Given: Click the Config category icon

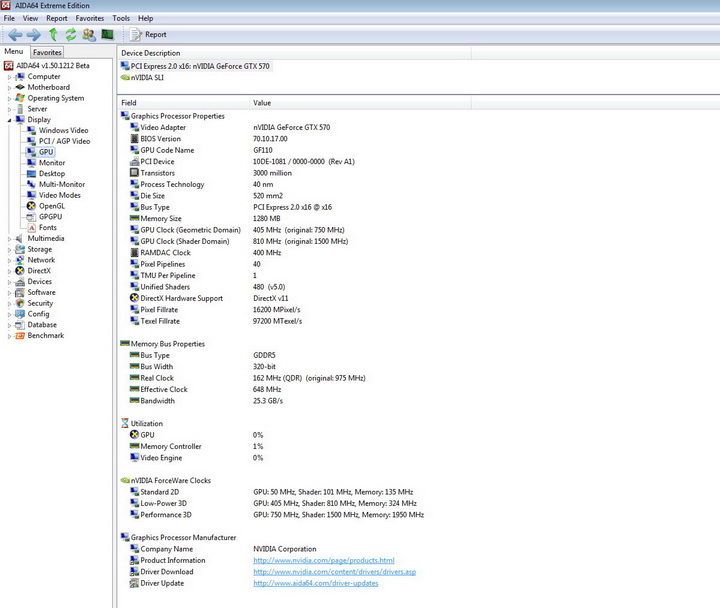Looking at the screenshot, I should (x=20, y=314).
